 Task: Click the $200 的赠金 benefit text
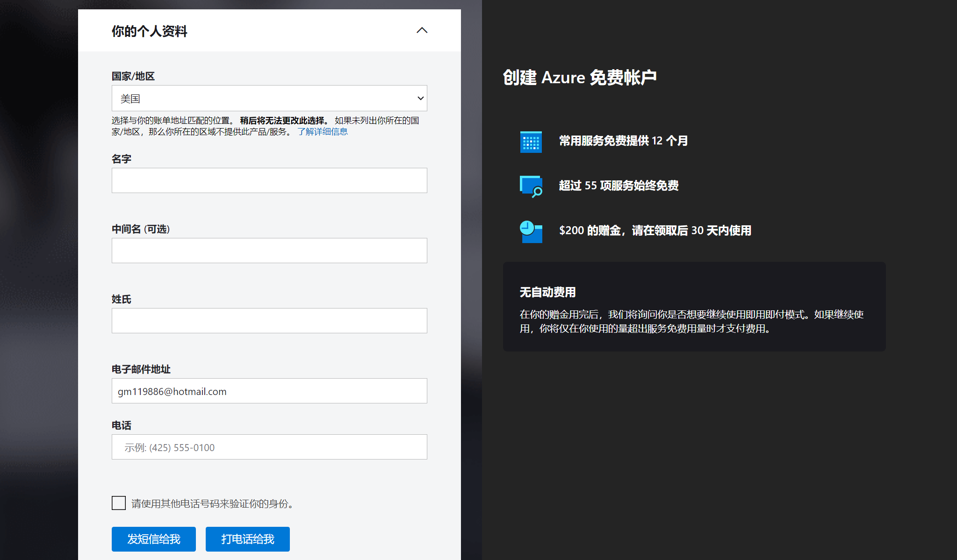pos(655,230)
